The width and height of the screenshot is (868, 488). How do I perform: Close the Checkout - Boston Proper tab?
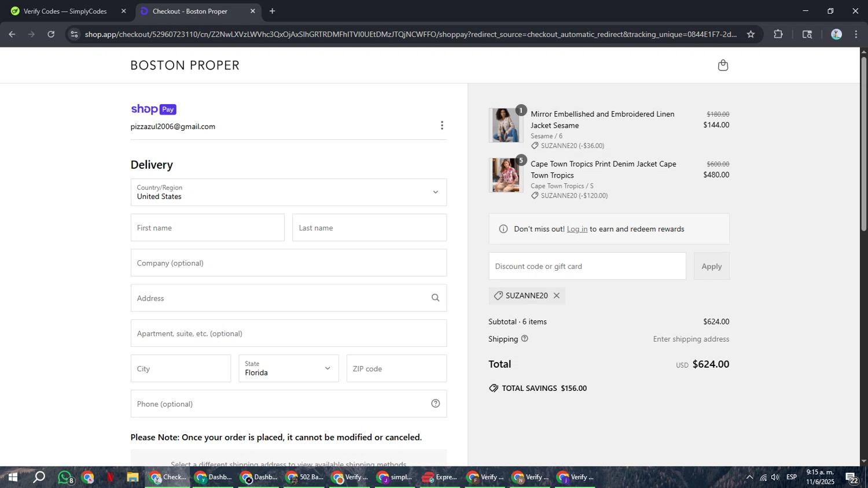click(x=252, y=11)
